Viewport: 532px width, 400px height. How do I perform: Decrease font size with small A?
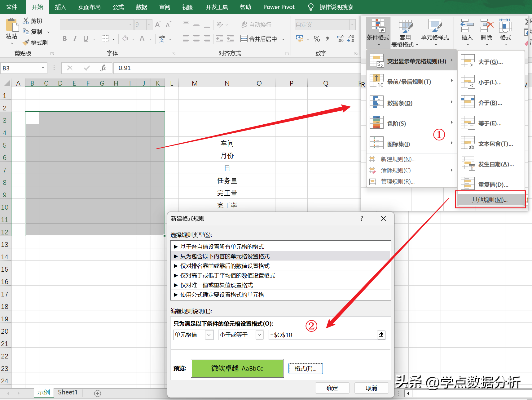coord(168,24)
